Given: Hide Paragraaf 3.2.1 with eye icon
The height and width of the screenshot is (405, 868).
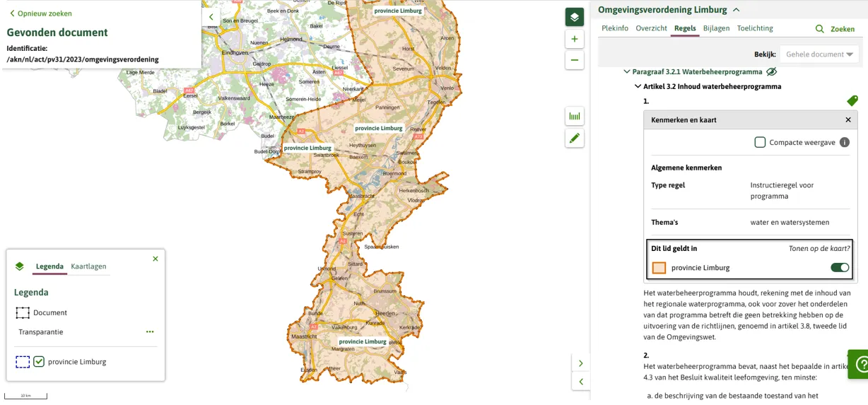Looking at the screenshot, I should pyautogui.click(x=772, y=71).
